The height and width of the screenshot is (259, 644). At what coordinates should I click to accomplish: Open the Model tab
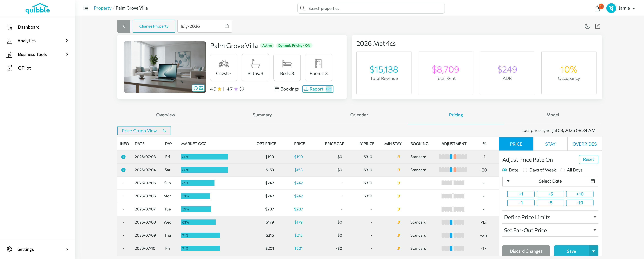[x=552, y=115]
